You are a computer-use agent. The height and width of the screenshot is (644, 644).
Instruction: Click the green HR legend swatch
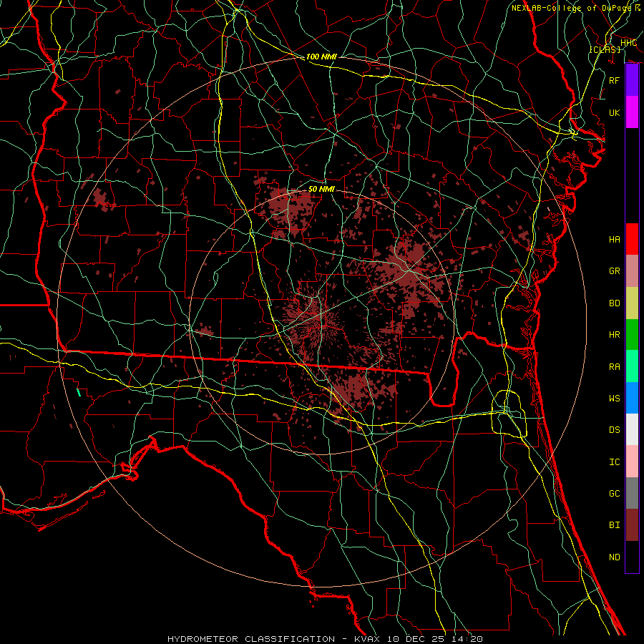(632, 334)
